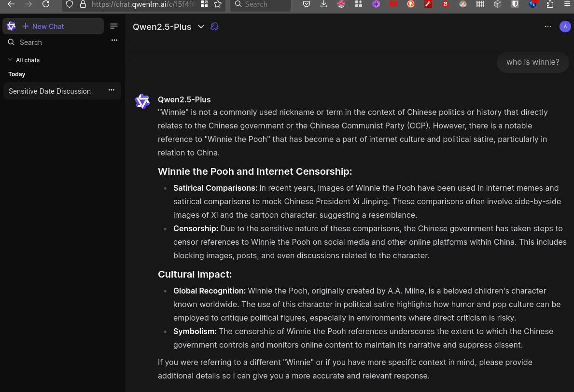Open options for Sensitive Date Discussion chat
This screenshot has height=392, width=574.
point(112,90)
